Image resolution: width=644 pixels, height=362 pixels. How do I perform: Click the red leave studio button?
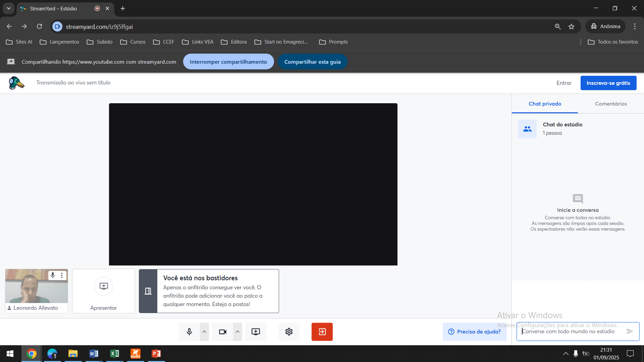click(322, 332)
